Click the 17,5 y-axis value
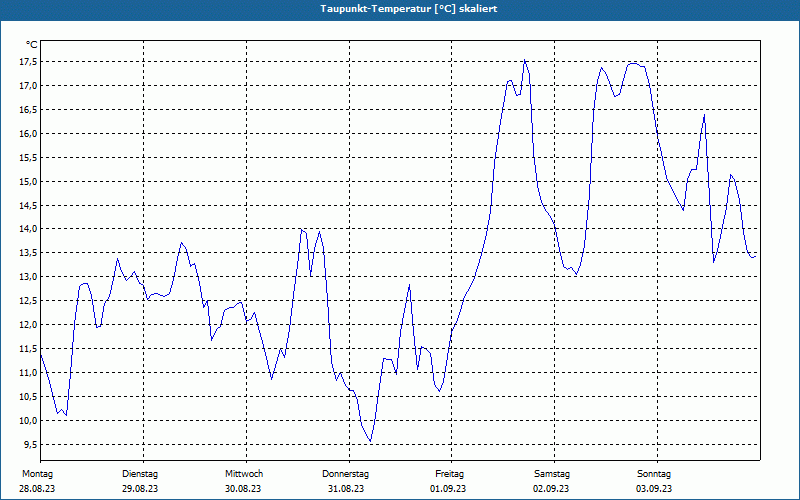Image resolution: width=800 pixels, height=500 pixels. point(28,62)
